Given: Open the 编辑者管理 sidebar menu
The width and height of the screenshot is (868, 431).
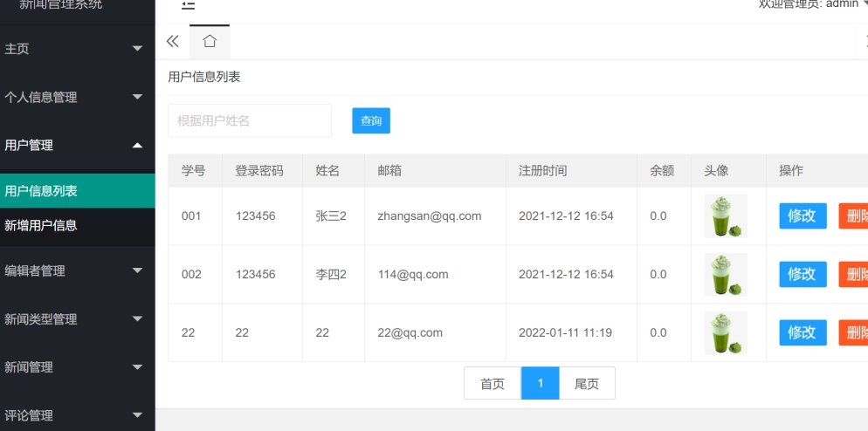Looking at the screenshot, I should (78, 270).
